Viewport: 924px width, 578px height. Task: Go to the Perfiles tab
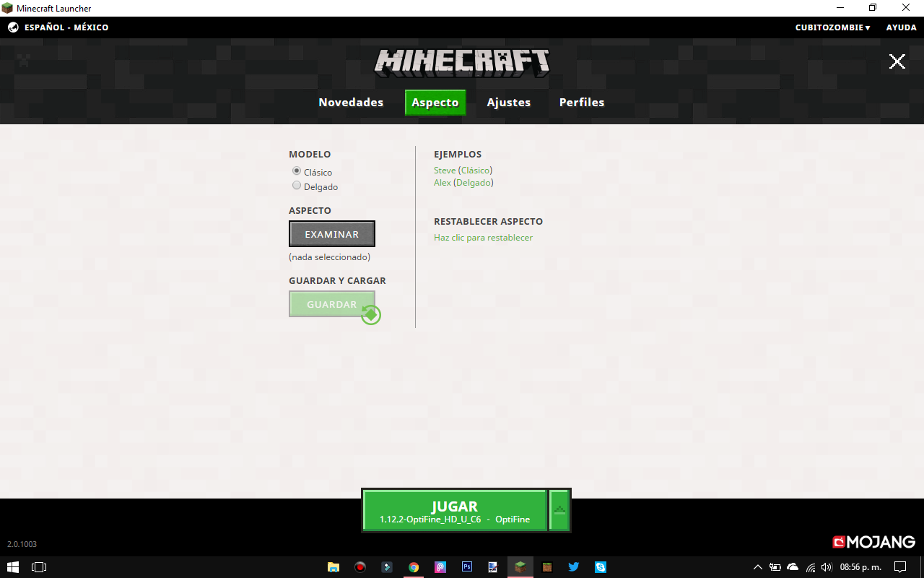coord(582,103)
